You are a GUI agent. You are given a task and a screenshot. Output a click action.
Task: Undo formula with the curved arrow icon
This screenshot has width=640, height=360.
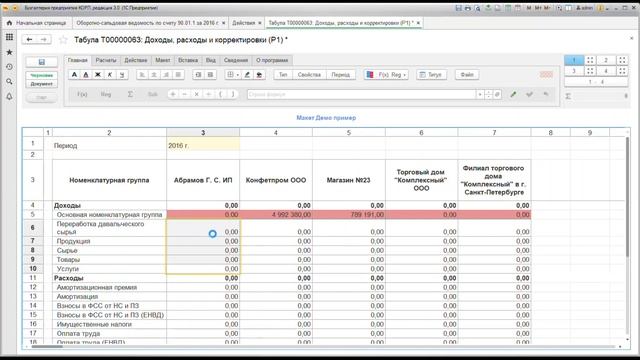coord(546,94)
